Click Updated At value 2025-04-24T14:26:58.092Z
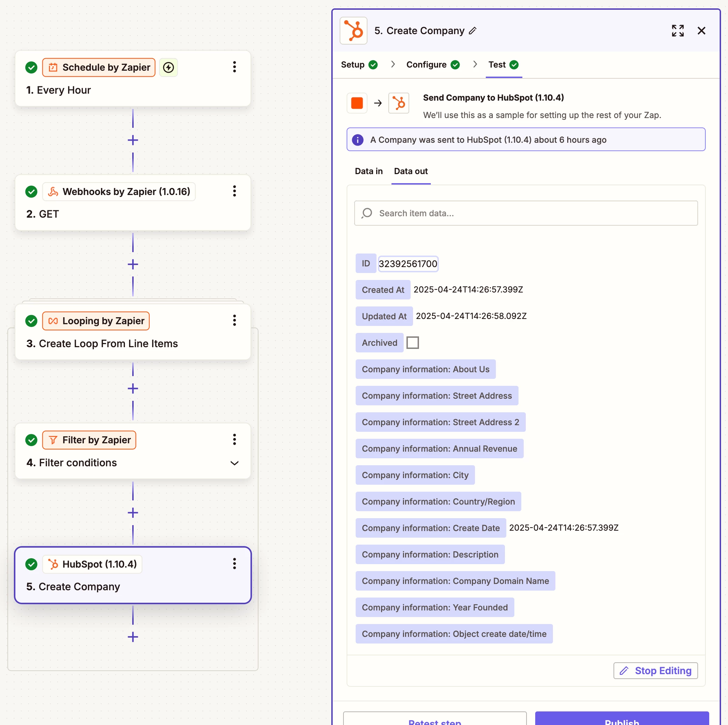Viewport: 728px width, 725px height. pos(471,316)
